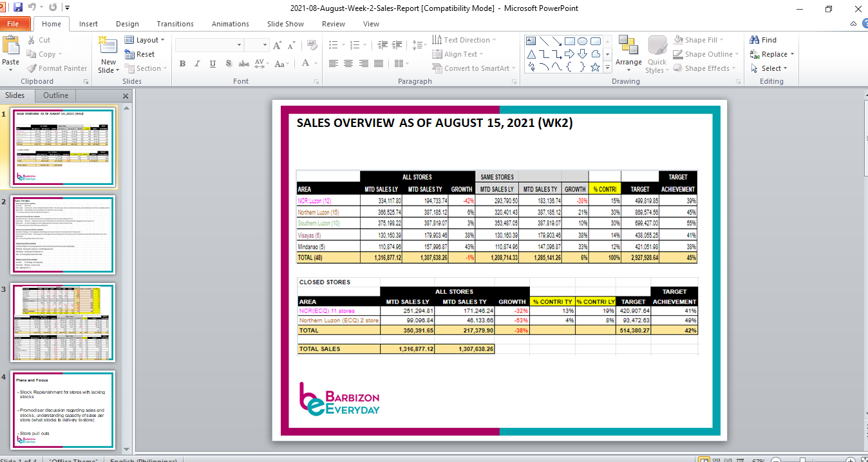Viewport: 868px width, 462px height.
Task: Open the Line Spacing menu
Action: pos(420,45)
